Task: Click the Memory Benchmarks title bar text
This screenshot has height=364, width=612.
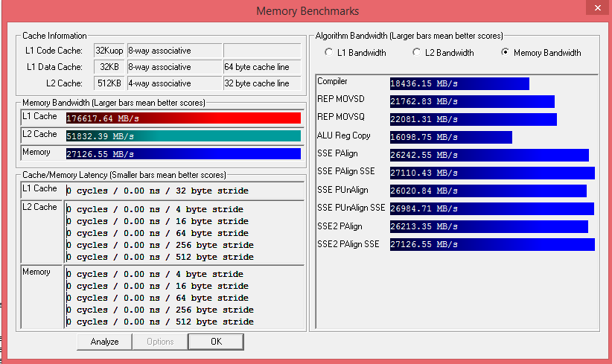Action: [307, 11]
